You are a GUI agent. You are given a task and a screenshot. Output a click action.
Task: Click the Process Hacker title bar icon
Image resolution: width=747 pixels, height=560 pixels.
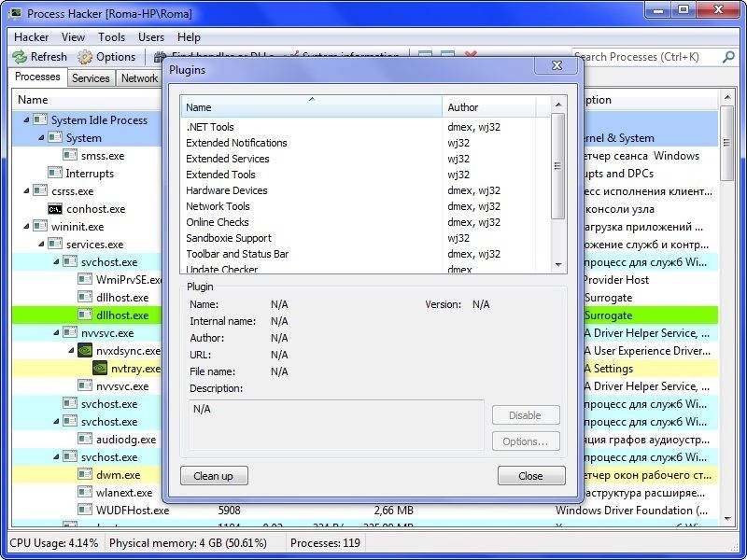[x=16, y=13]
